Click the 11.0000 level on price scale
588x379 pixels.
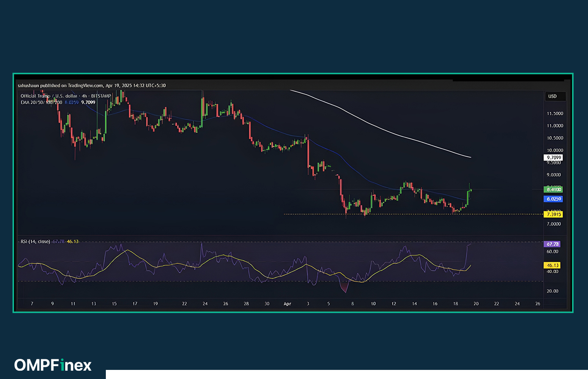555,126
